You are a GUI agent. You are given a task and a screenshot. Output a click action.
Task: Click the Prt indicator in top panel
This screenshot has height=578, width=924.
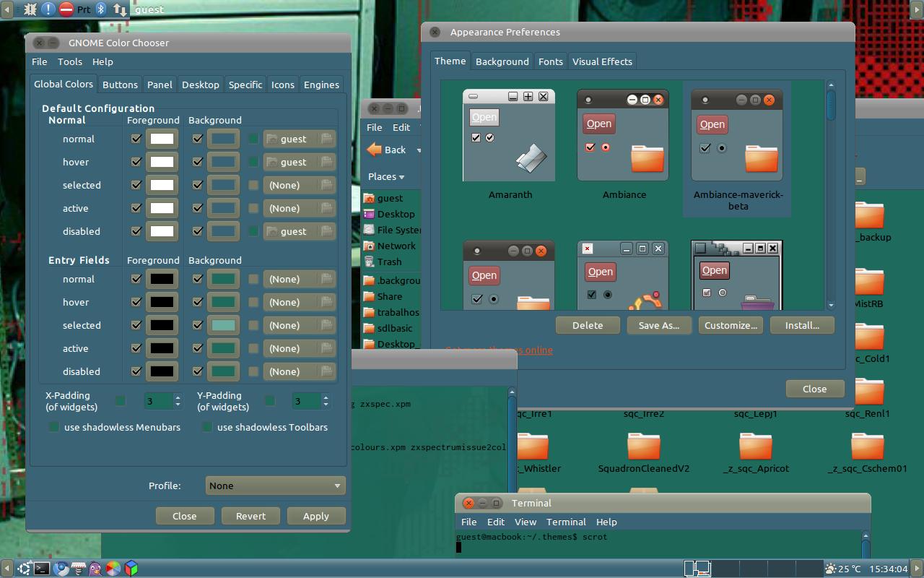click(84, 9)
